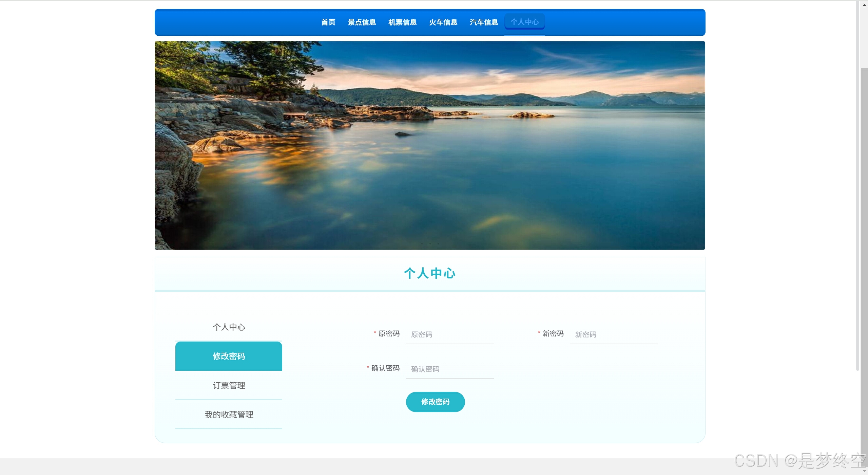Open 景点信息 in the navigation bar
This screenshot has height=475, width=868.
(362, 22)
